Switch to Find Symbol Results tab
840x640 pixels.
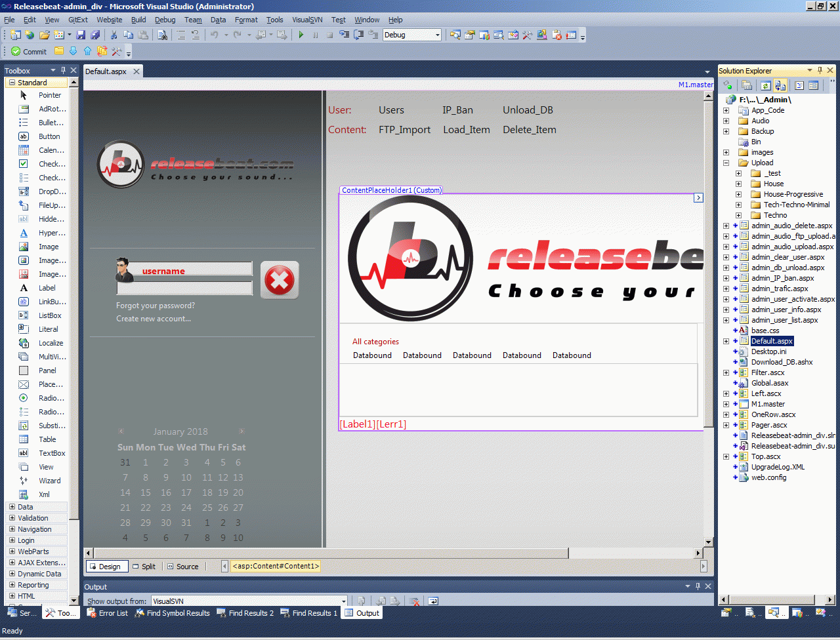pyautogui.click(x=172, y=613)
